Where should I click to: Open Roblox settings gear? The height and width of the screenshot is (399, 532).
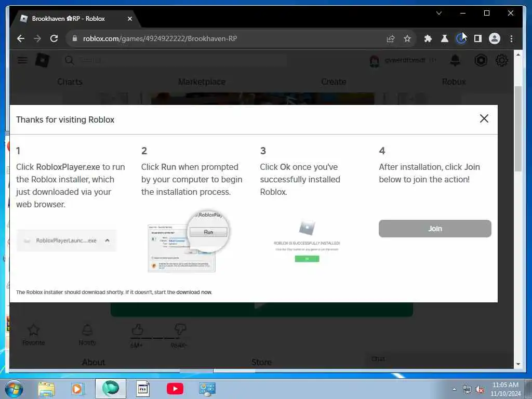pyautogui.click(x=501, y=60)
